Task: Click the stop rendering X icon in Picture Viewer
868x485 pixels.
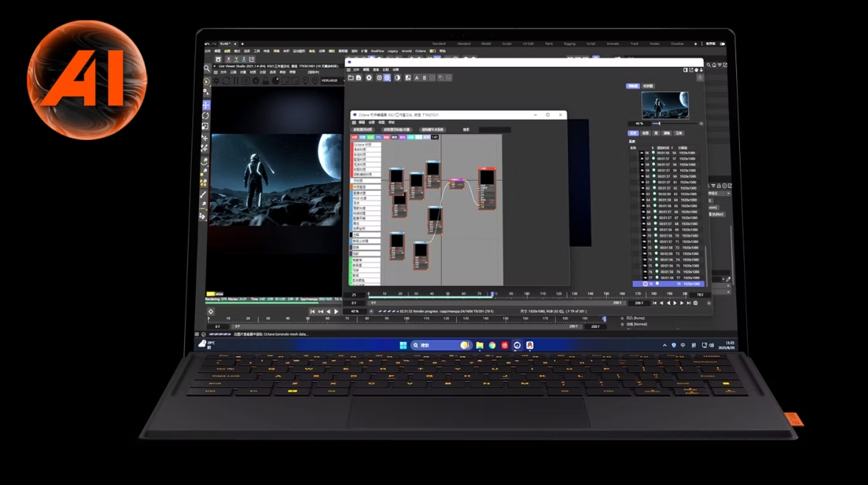Action: pyautogui.click(x=369, y=77)
